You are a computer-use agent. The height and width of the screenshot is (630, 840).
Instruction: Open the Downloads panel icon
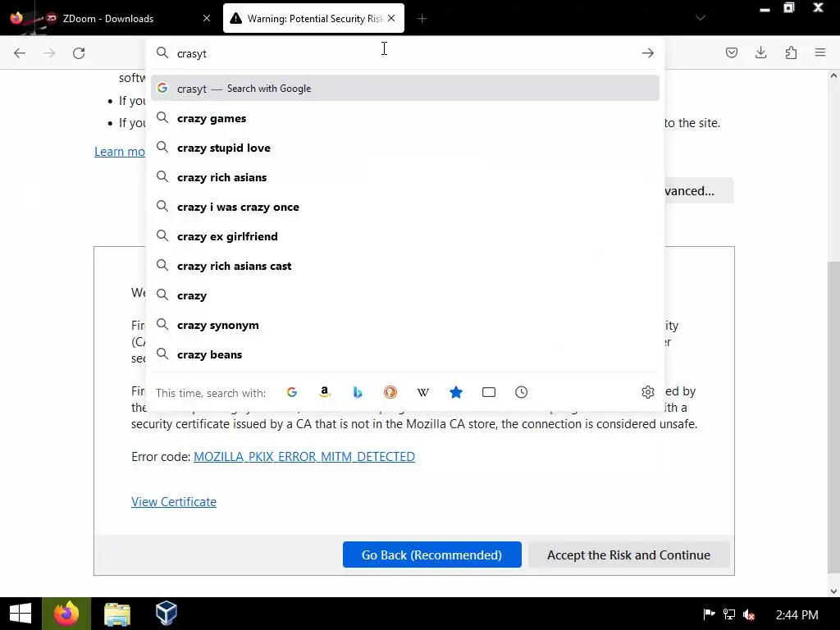pyautogui.click(x=760, y=52)
